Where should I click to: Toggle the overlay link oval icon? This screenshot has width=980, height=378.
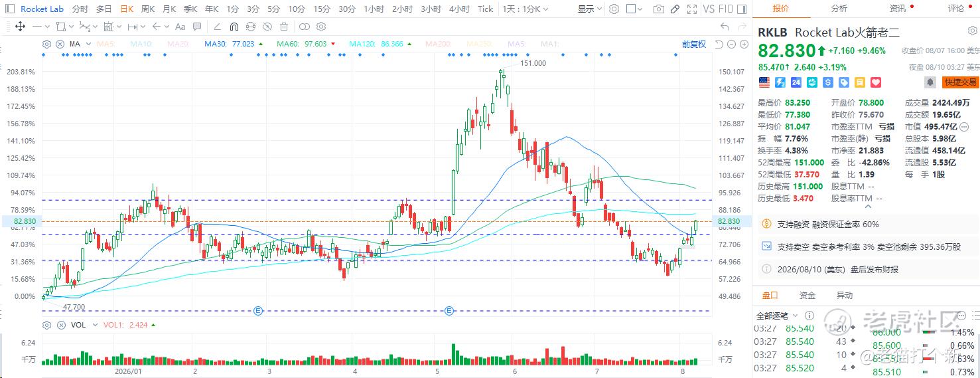(x=304, y=27)
